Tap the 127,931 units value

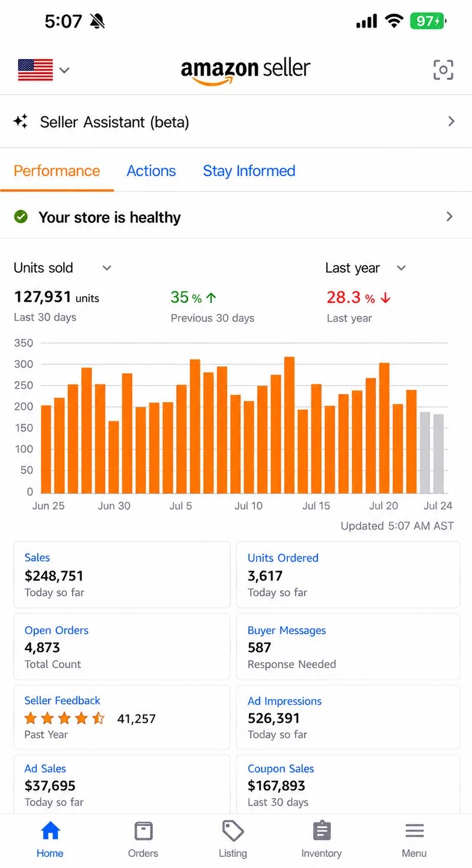pyautogui.click(x=57, y=297)
